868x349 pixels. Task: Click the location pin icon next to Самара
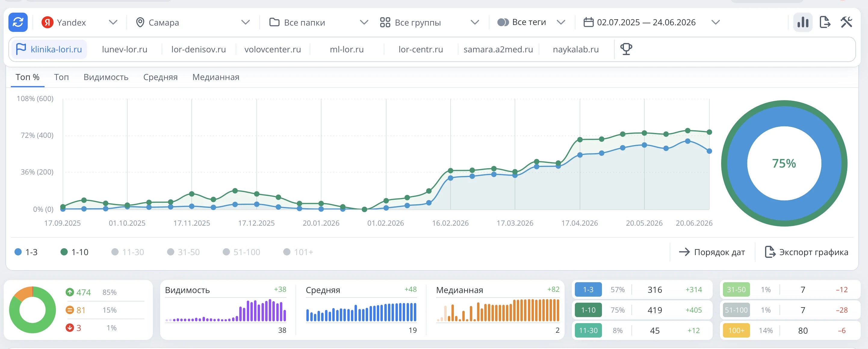point(140,22)
